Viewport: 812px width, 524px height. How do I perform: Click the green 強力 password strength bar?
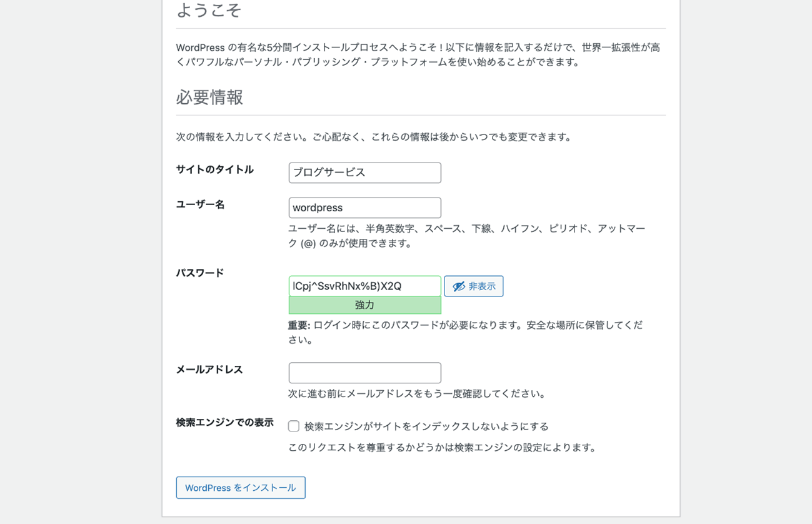pos(364,305)
